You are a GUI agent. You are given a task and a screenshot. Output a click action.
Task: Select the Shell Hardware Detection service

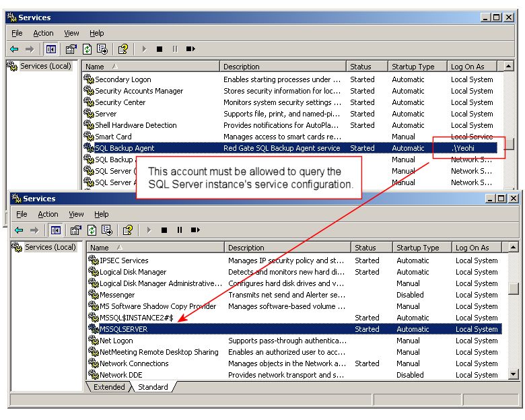click(x=290, y=125)
